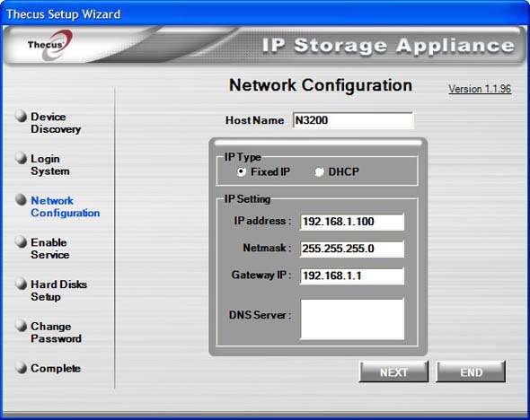530x420 pixels.
Task: Select the DHCP radio button
Action: 319,171
